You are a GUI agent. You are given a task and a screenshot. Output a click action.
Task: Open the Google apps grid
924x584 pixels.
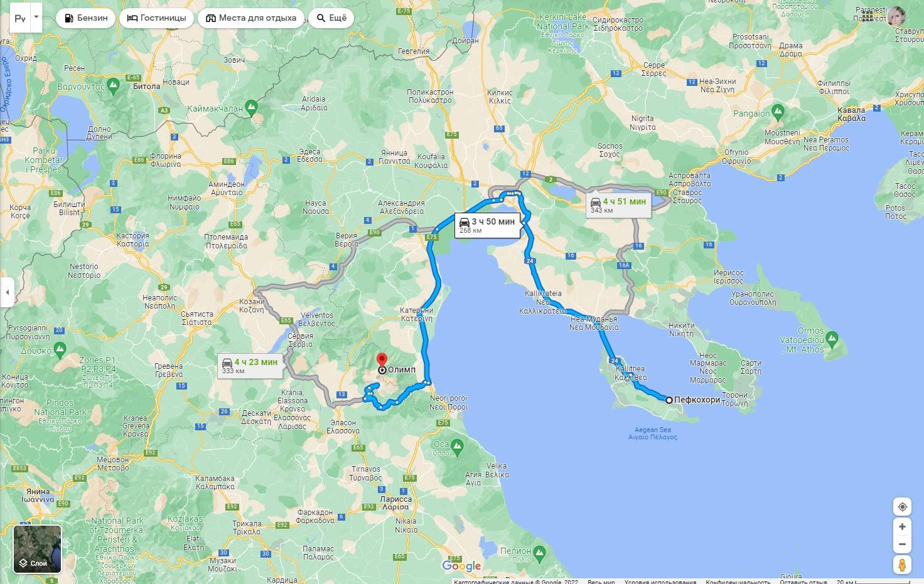point(867,18)
